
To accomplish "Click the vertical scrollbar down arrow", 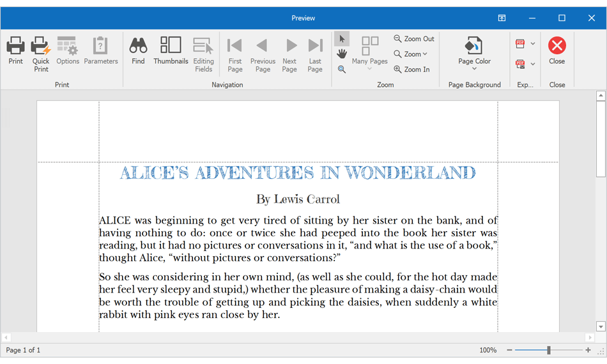I will [x=600, y=326].
